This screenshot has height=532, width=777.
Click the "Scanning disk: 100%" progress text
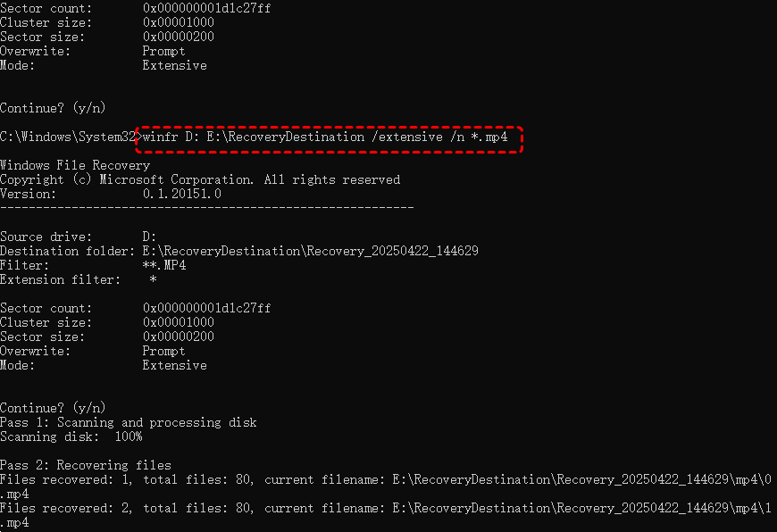click(x=71, y=436)
